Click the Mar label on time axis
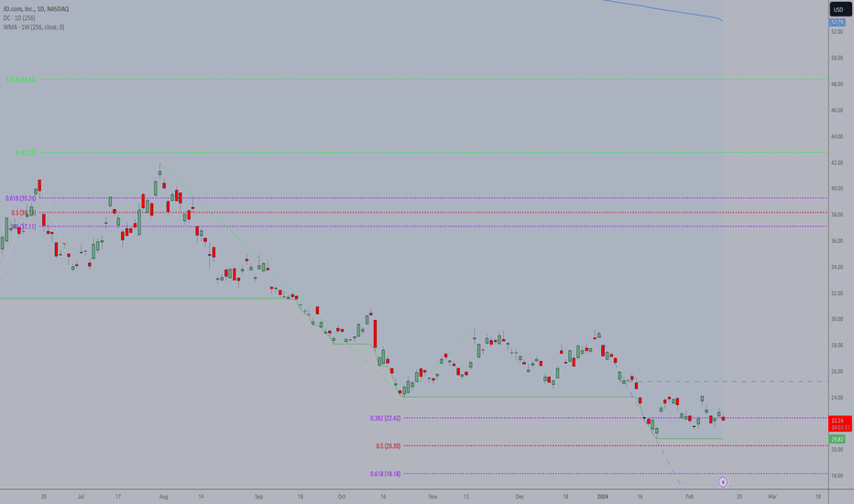This screenshot has width=854, height=504. coord(772,497)
